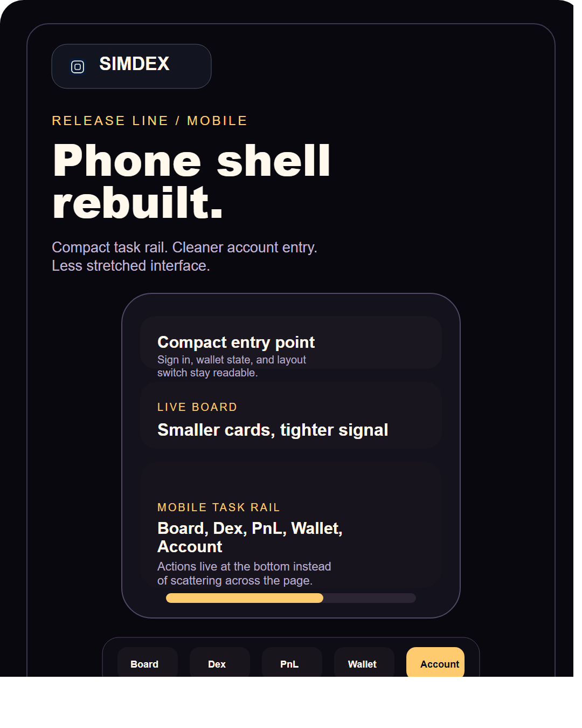Click the LIVE BOARD card

290,415
